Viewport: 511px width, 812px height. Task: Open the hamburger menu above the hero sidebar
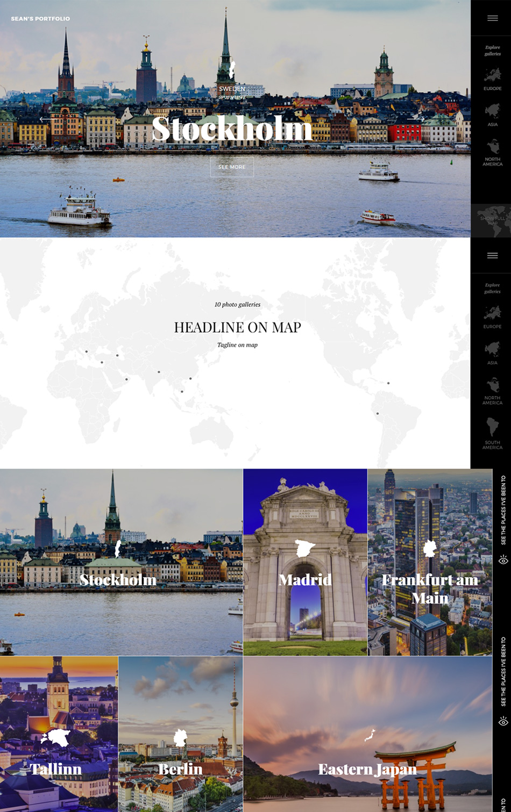click(492, 18)
